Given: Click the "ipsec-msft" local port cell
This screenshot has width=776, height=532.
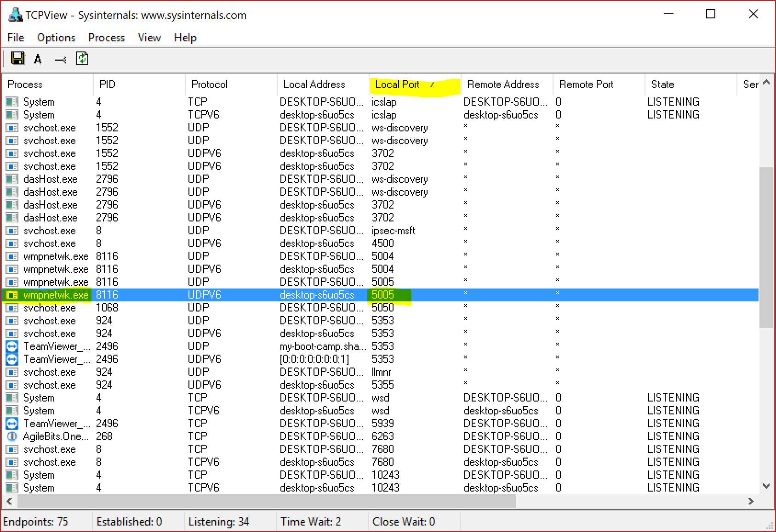Looking at the screenshot, I should pos(394,231).
